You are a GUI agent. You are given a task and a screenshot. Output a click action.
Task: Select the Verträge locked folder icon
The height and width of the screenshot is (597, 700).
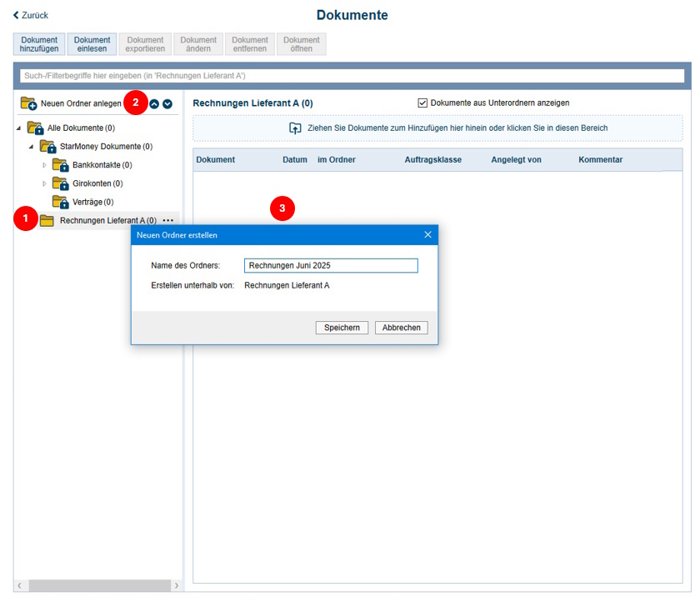[60, 202]
